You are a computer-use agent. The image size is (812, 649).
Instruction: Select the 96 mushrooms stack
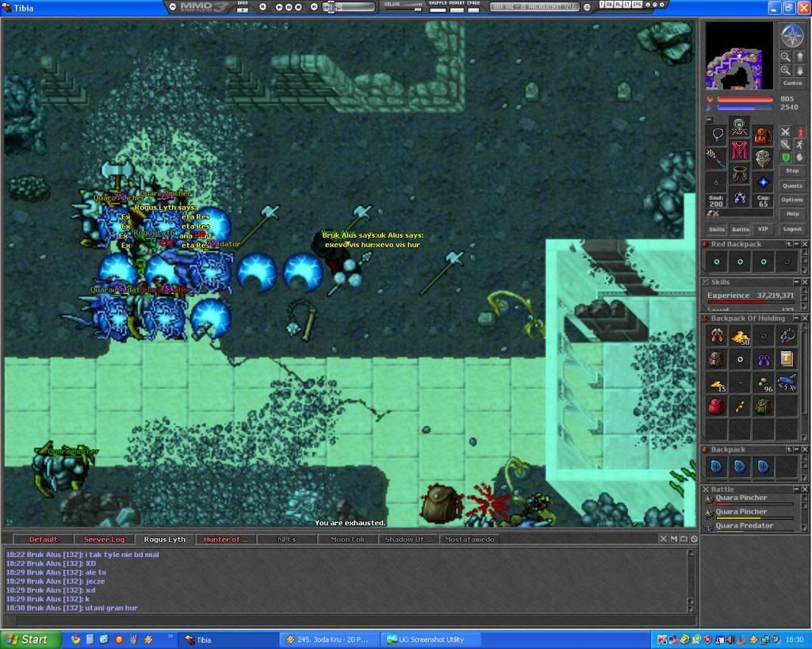tap(764, 384)
